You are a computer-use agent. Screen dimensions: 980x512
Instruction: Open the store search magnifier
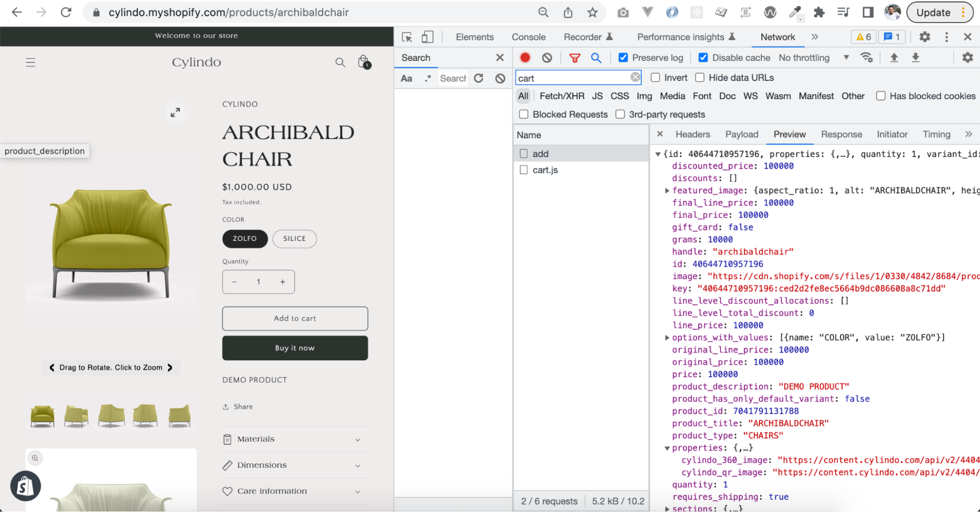[340, 62]
